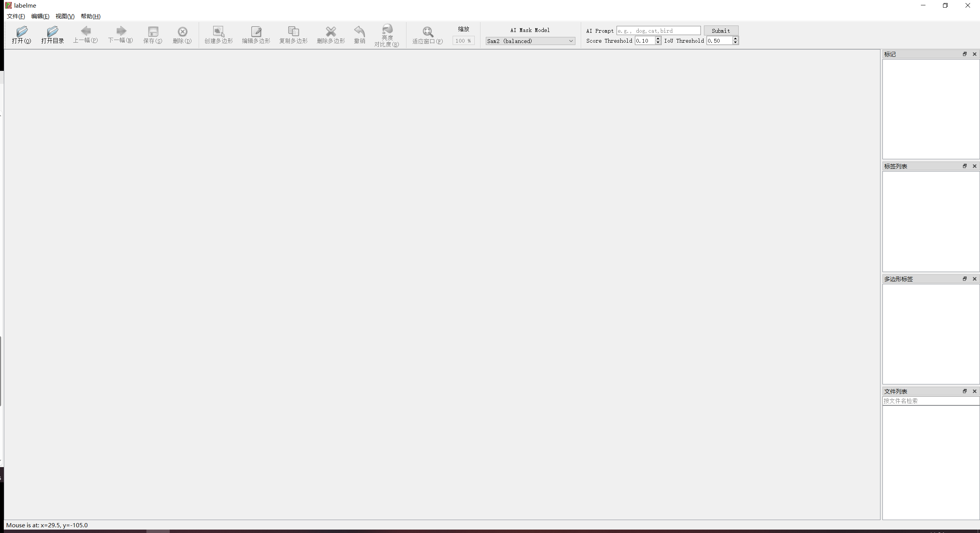This screenshot has width=980, height=533.
Task: Click the Save (保存) floppy disk icon
Action: coord(153,32)
